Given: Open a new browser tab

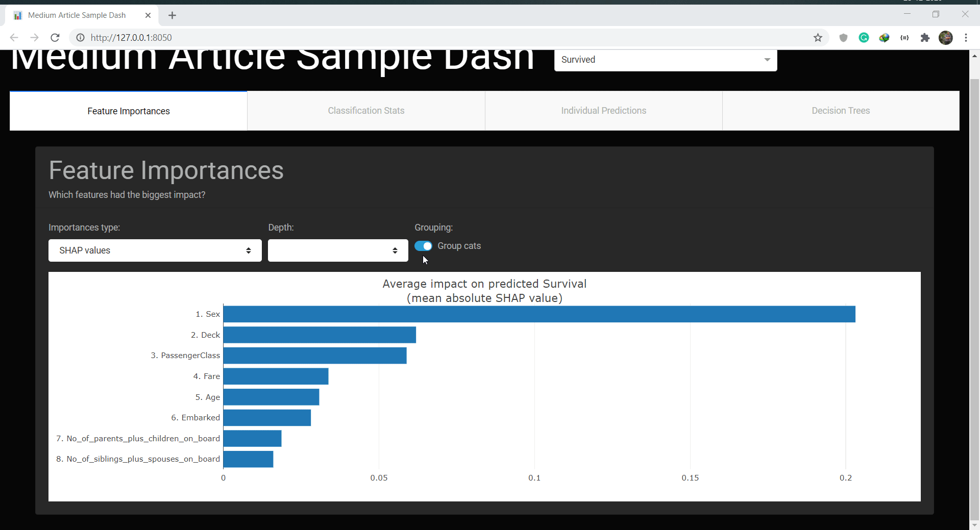Looking at the screenshot, I should point(173,15).
